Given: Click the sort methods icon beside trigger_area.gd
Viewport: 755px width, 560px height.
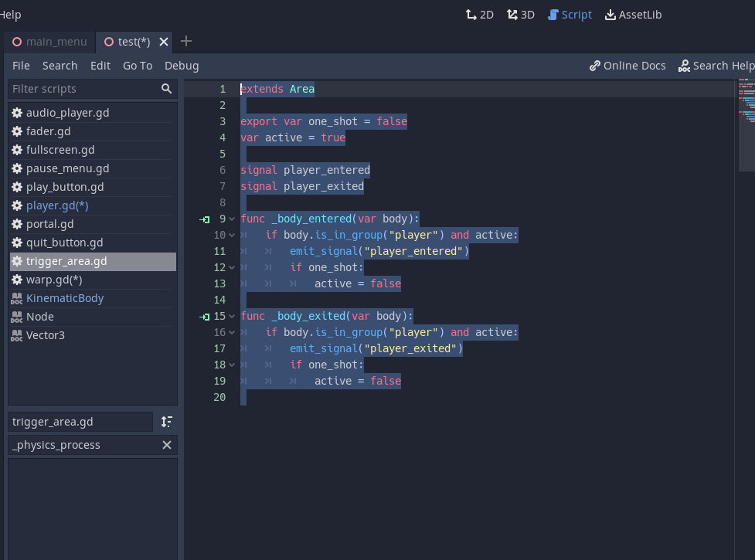Looking at the screenshot, I should coord(167,422).
